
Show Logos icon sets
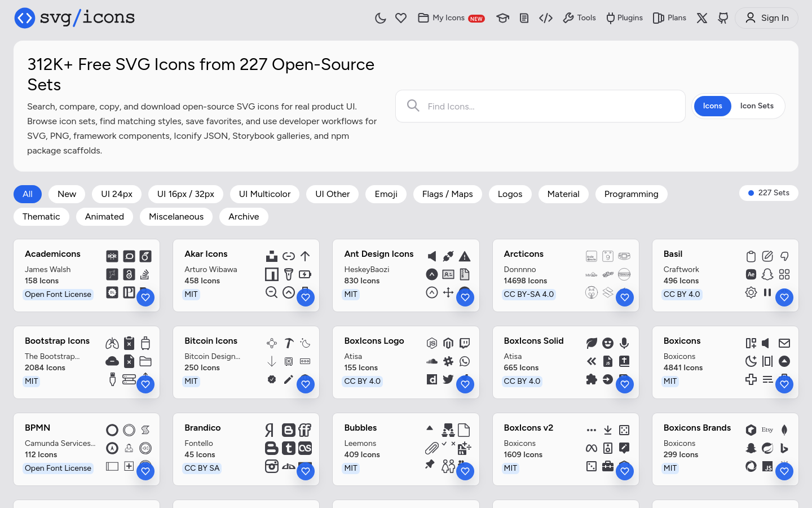pyautogui.click(x=510, y=194)
